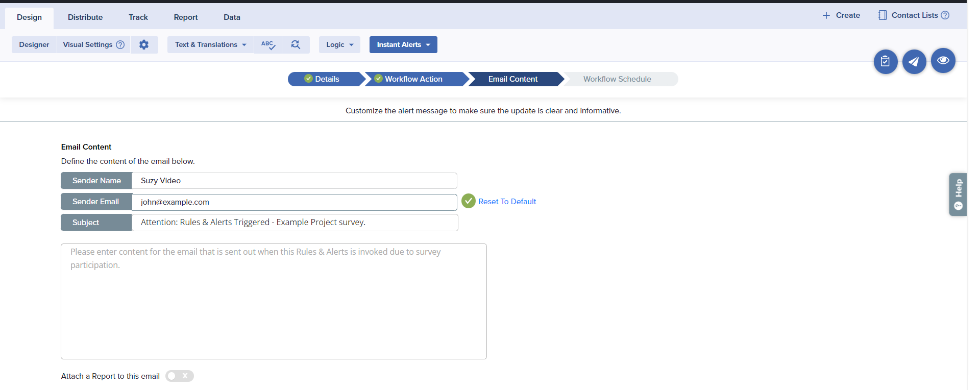980x390 pixels.
Task: Click the Reset To Default link
Action: tap(507, 202)
